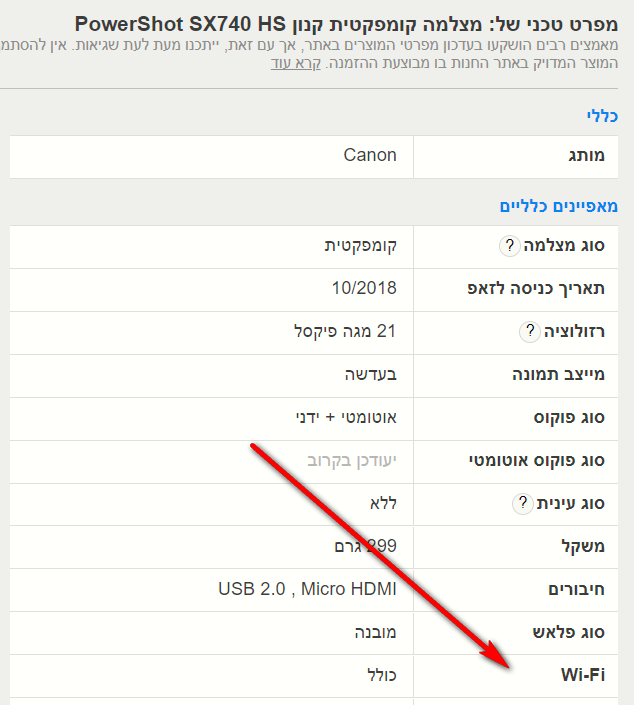This screenshot has width=634, height=705.
Task: Click the 'סוג פוקוס' label
Action: click(x=569, y=417)
